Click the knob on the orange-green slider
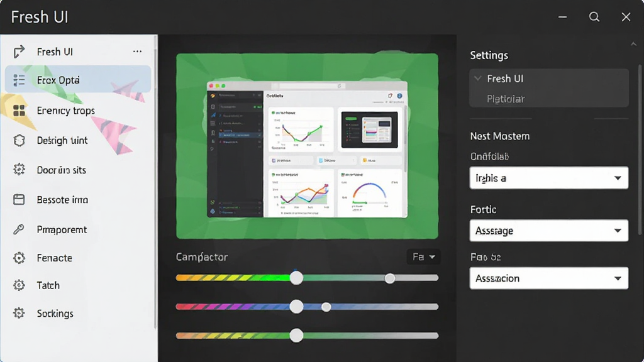 click(296, 336)
